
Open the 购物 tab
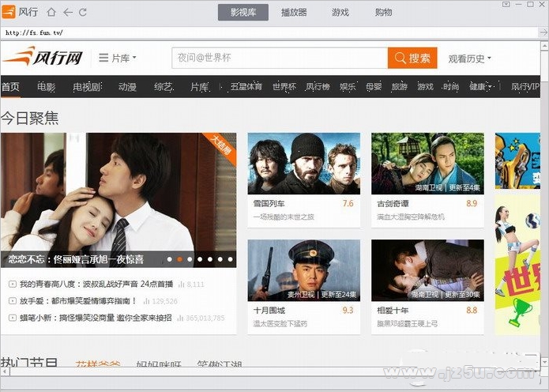click(383, 13)
